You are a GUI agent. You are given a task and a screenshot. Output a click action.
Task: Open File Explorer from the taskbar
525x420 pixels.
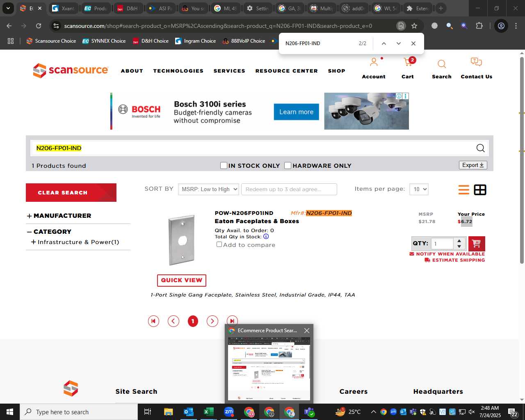[168, 412]
